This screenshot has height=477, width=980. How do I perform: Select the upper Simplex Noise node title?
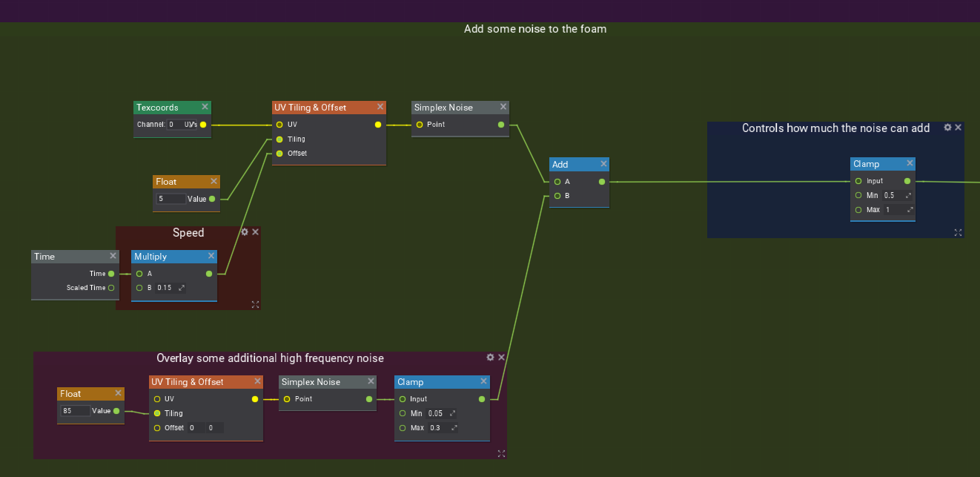(454, 108)
